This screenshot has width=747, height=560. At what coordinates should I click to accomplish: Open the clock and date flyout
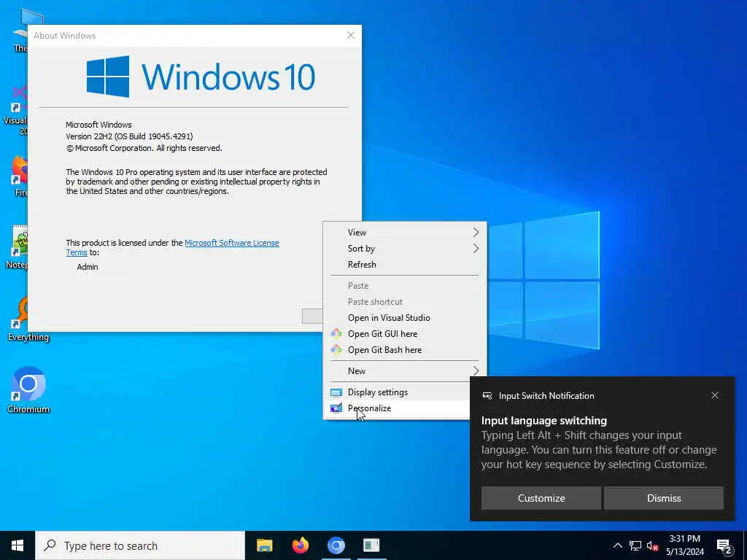[684, 545]
